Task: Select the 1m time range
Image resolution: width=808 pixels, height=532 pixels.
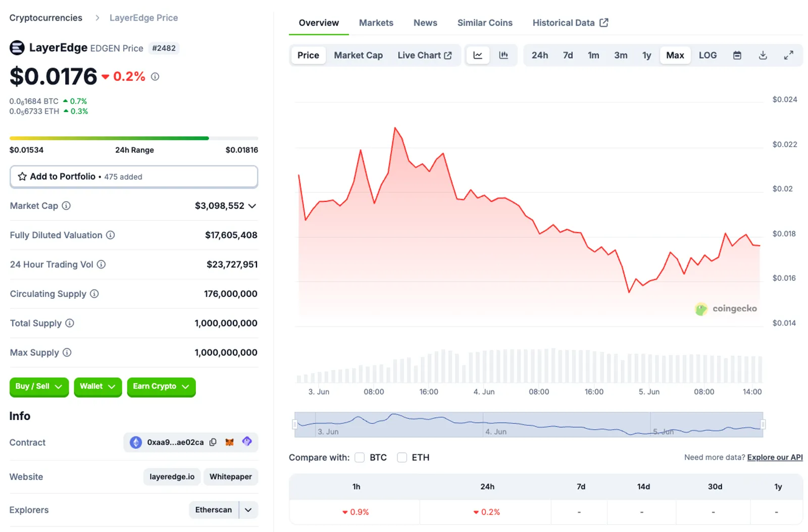Action: [593, 56]
